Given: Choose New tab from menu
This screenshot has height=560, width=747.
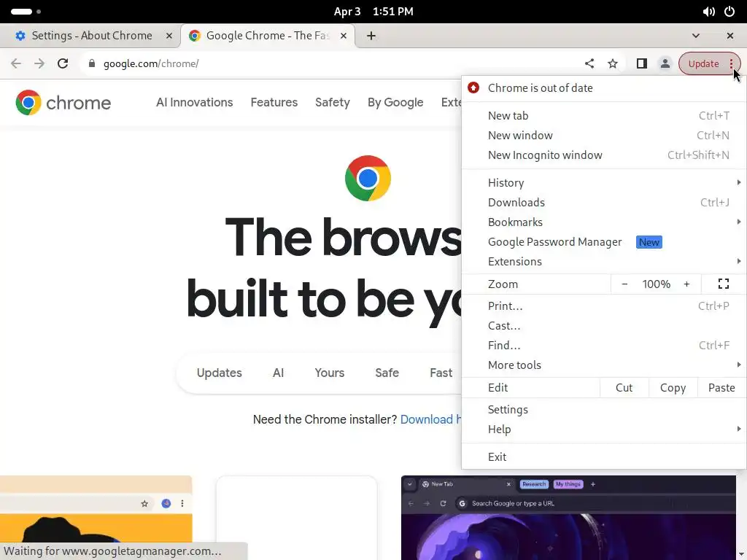Looking at the screenshot, I should tap(603, 116).
